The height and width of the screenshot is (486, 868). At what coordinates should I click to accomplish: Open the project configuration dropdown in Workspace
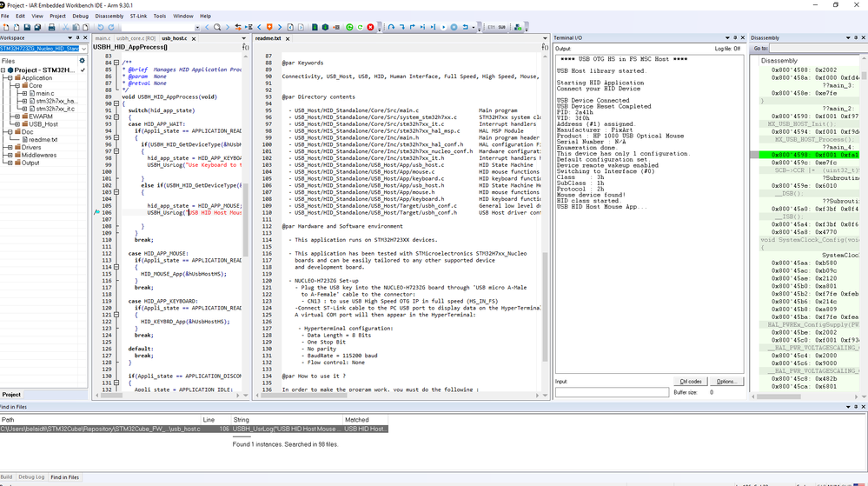(x=83, y=49)
